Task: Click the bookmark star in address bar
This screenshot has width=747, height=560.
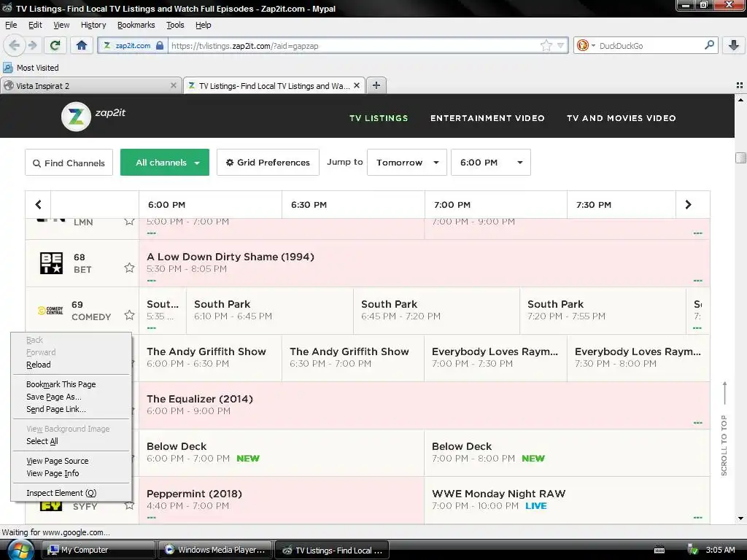Action: (x=546, y=45)
